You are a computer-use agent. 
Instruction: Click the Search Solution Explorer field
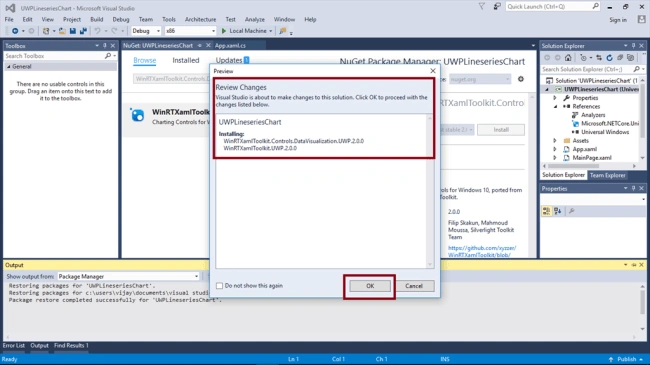tap(592, 69)
